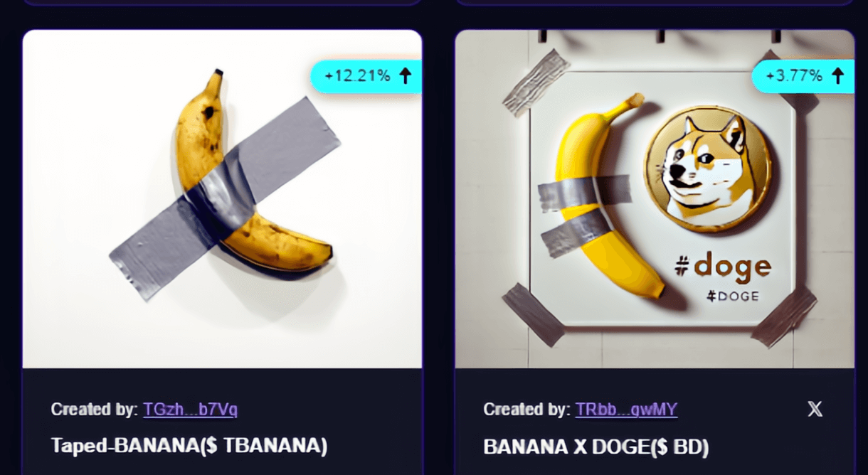The width and height of the screenshot is (868, 475).
Task: View the taped banana thumbnail image
Action: pyautogui.click(x=222, y=199)
